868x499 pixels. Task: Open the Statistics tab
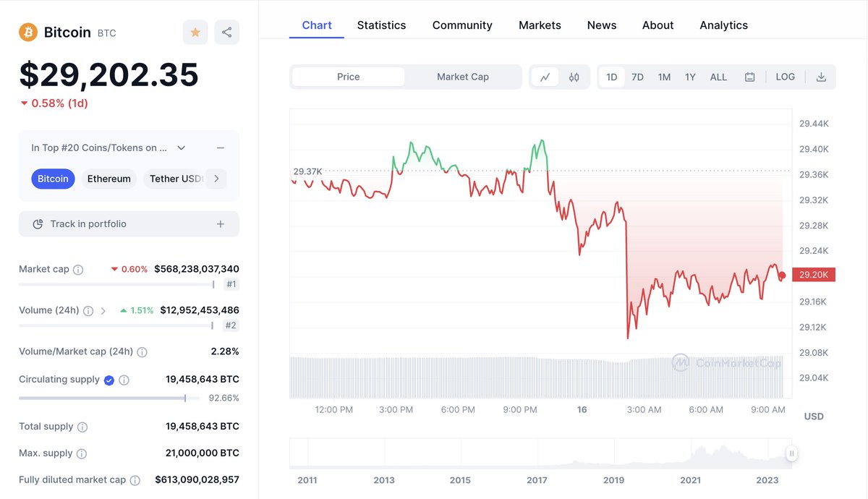tap(381, 25)
